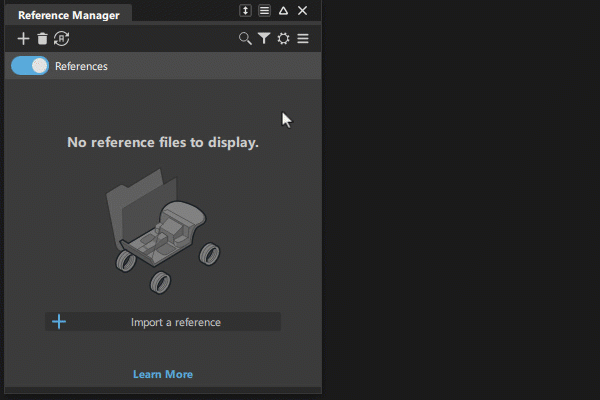Open the panel header list menu icon

coord(264,10)
